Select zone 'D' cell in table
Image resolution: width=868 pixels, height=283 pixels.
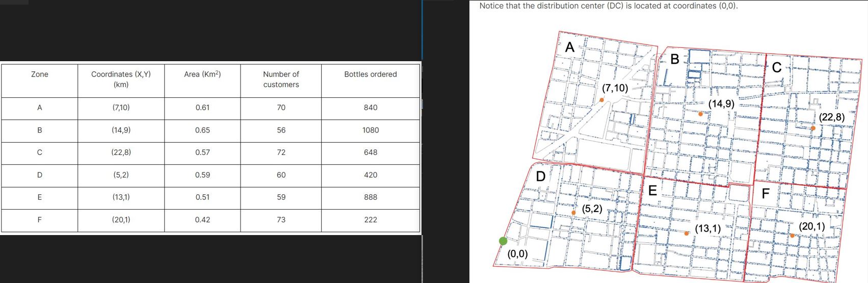pyautogui.click(x=40, y=175)
